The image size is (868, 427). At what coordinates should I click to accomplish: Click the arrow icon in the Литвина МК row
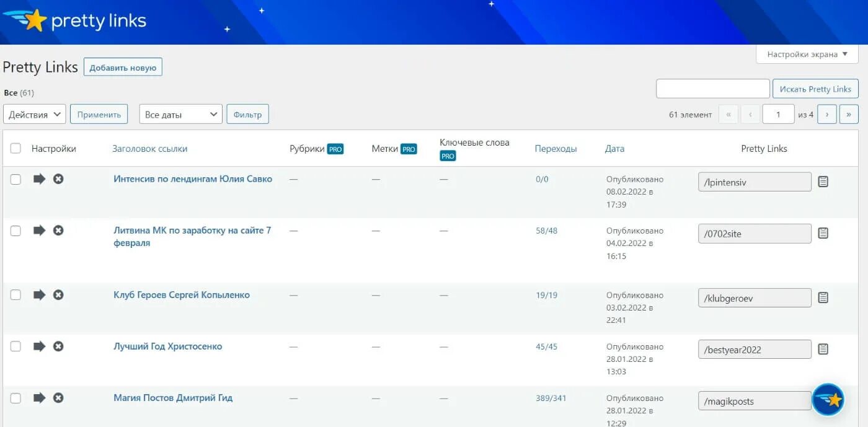[x=40, y=231]
